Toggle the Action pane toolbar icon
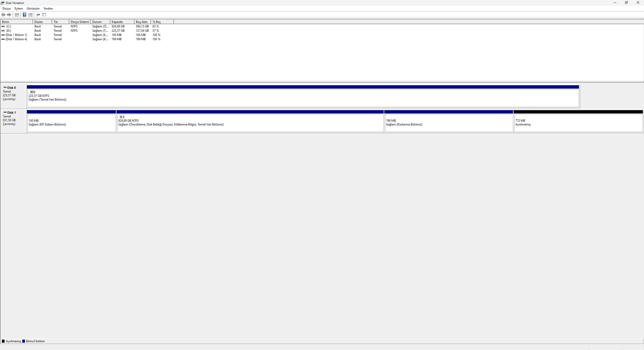This screenshot has height=350, width=644. point(30,15)
